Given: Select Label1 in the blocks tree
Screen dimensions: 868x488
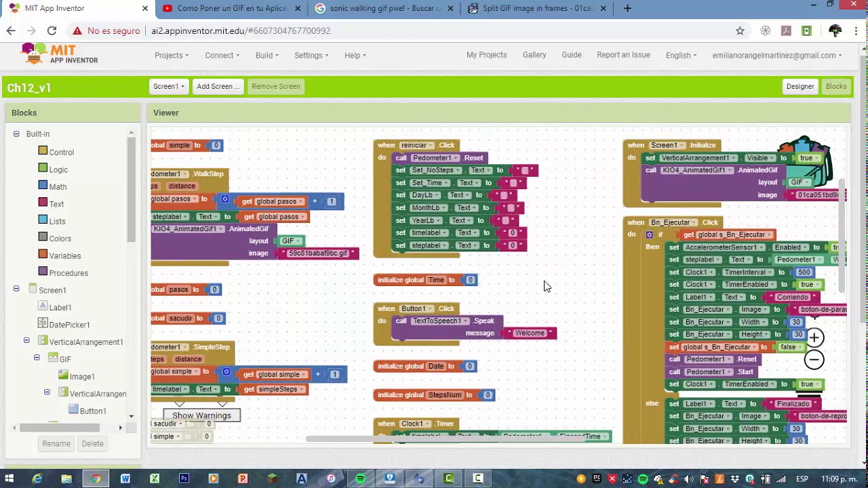Looking at the screenshot, I should tap(60, 308).
